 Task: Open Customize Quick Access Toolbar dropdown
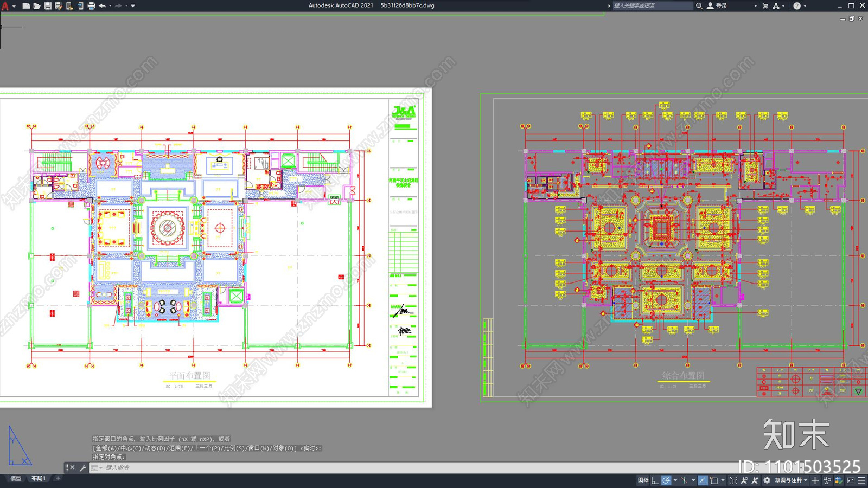[x=133, y=5]
